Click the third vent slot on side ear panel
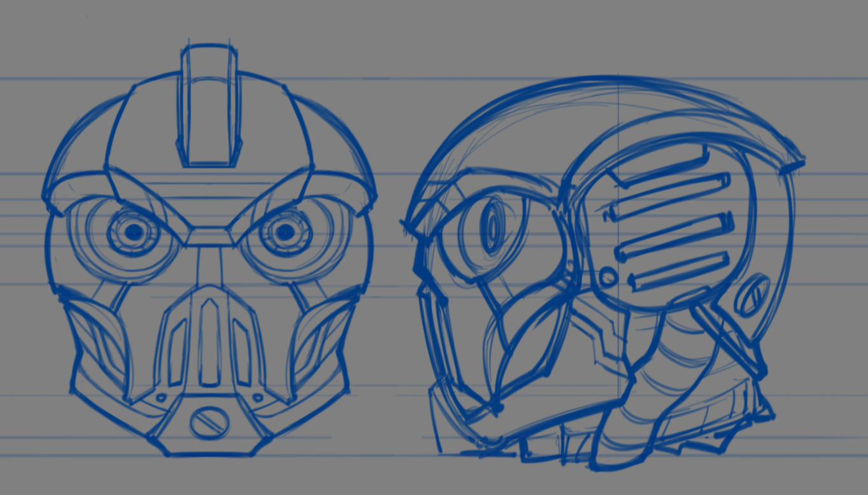Screen dimensions: 868x495 [x=674, y=236]
